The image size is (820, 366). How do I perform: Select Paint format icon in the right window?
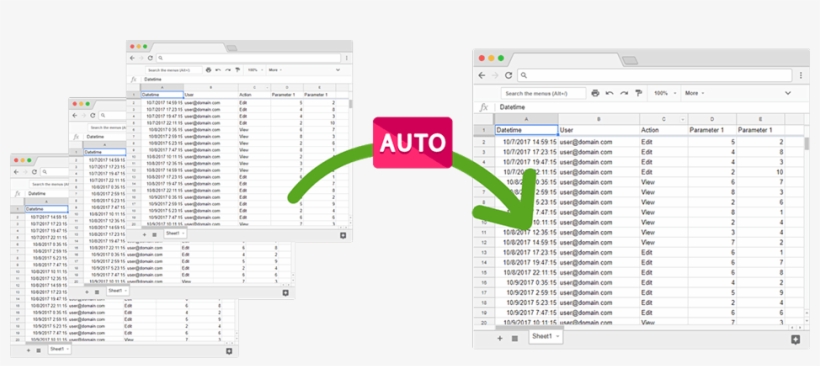pyautogui.click(x=639, y=93)
